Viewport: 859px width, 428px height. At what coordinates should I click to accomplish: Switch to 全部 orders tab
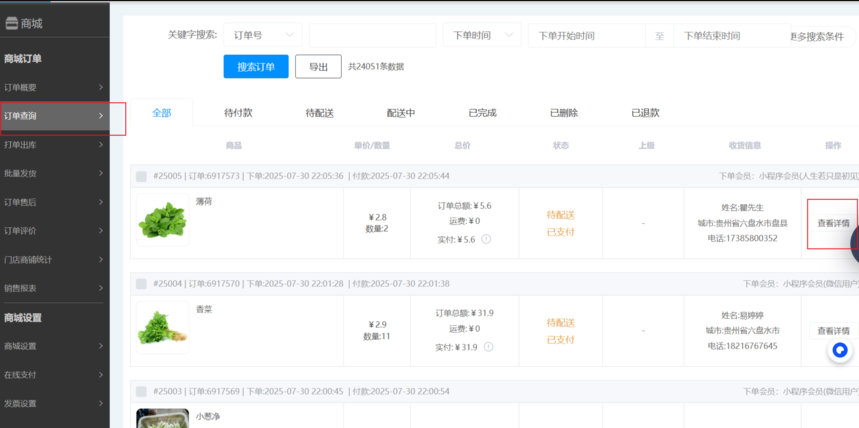[x=162, y=113]
